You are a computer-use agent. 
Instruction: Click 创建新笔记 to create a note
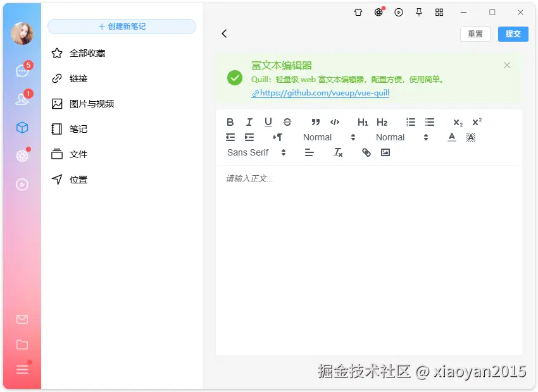point(122,27)
